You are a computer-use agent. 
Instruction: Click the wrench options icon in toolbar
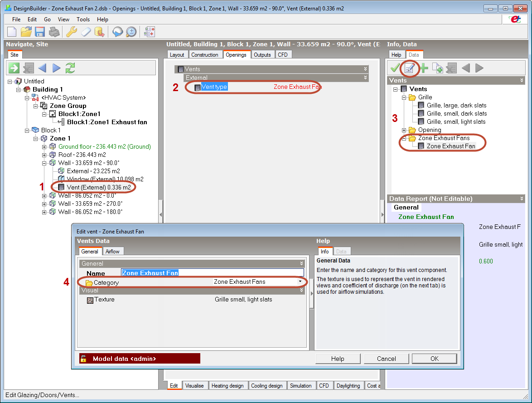71,32
